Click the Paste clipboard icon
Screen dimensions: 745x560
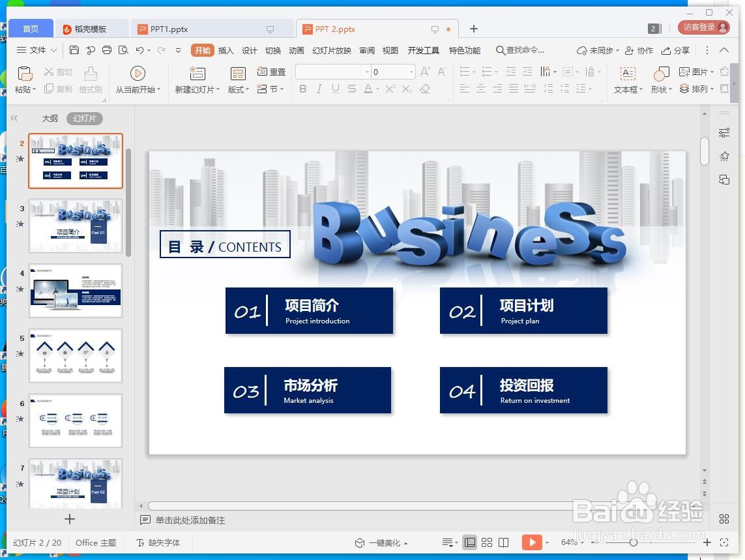25,74
